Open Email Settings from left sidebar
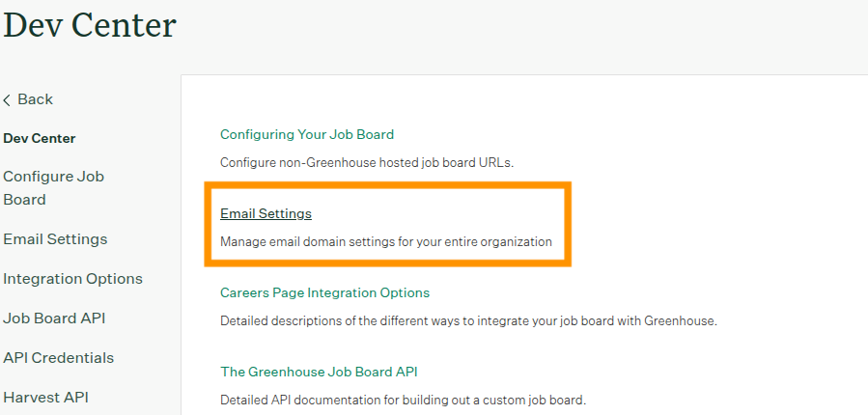The height and width of the screenshot is (415, 868). click(x=55, y=238)
